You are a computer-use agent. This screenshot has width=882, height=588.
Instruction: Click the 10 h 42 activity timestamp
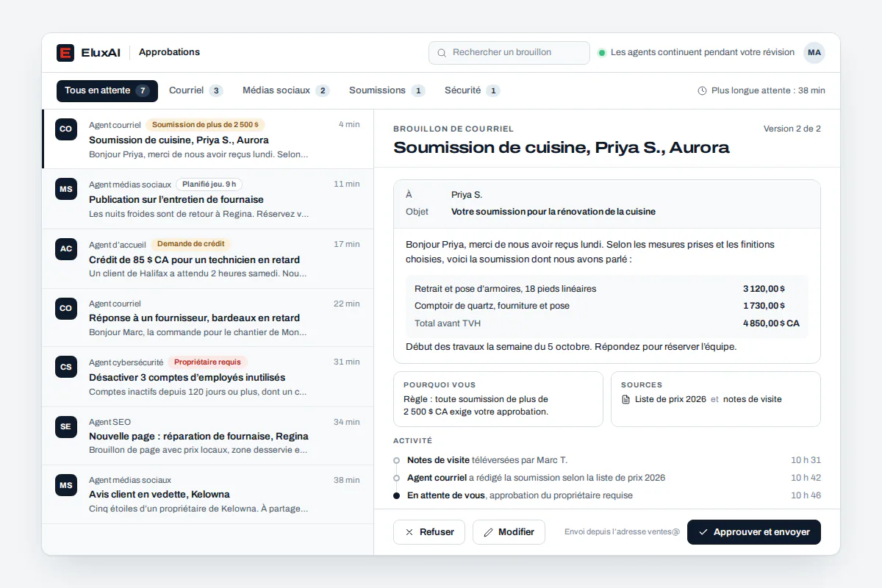(806, 478)
